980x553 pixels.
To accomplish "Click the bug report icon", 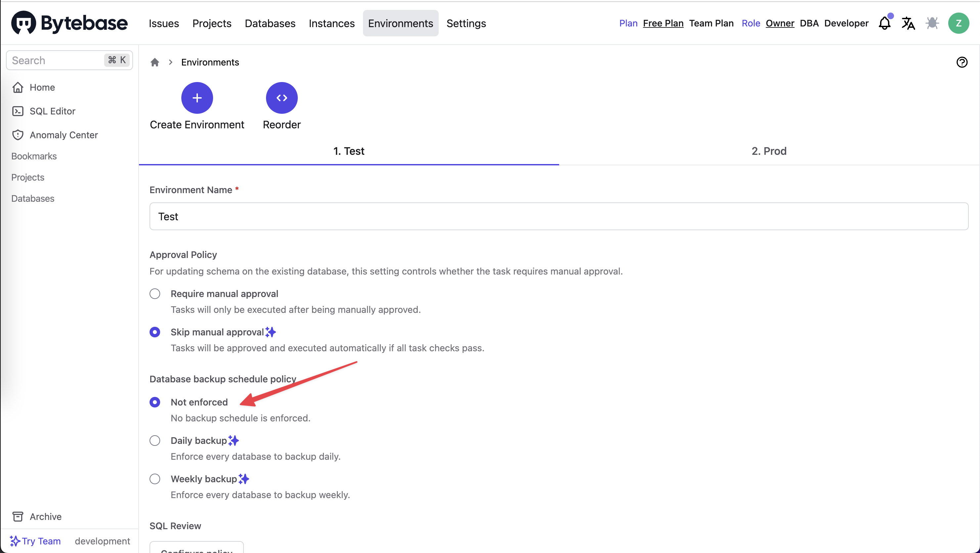I will click(x=932, y=23).
